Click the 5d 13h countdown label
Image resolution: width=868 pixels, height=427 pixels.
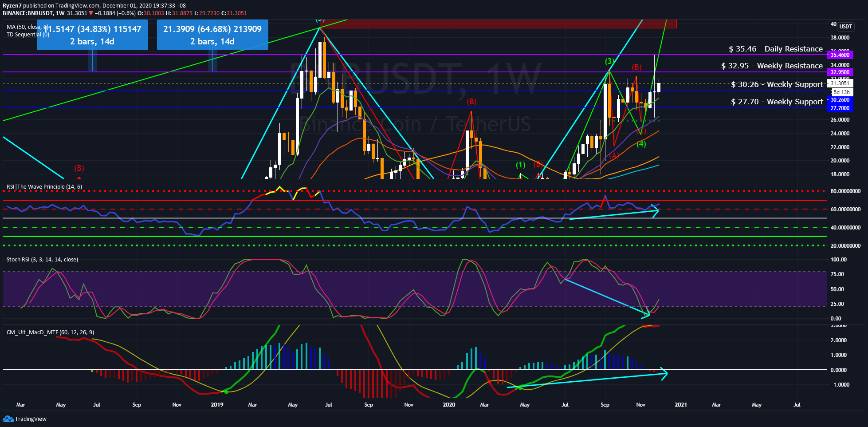841,92
